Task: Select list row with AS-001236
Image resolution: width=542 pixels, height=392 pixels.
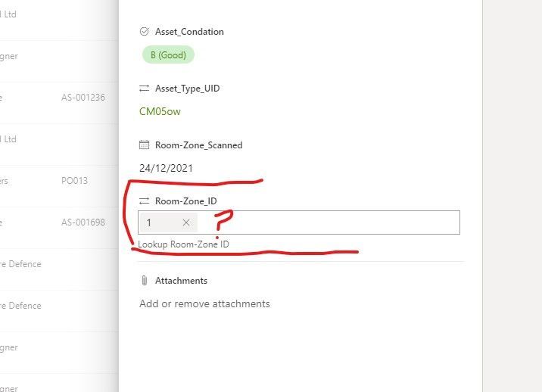Action: point(83,98)
